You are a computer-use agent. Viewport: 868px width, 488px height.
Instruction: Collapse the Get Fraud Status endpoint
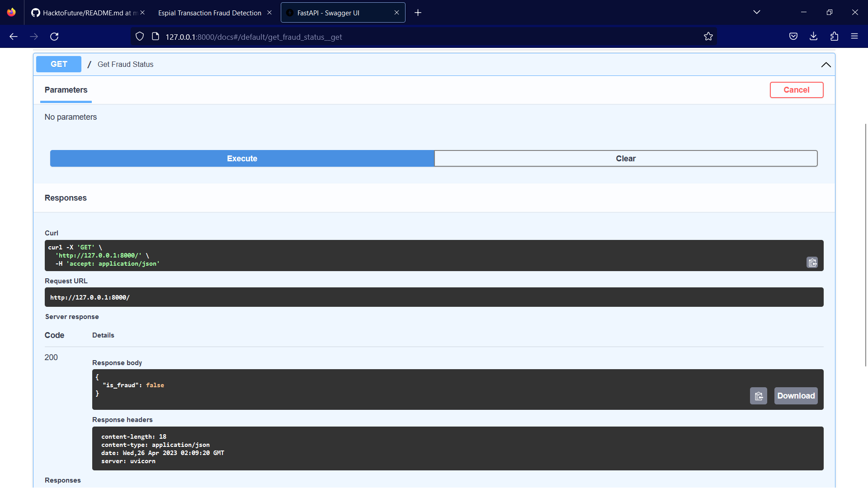click(826, 65)
